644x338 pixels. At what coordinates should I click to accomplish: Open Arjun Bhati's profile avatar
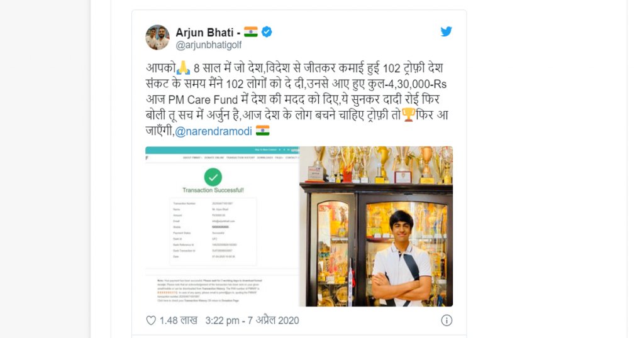click(x=158, y=37)
